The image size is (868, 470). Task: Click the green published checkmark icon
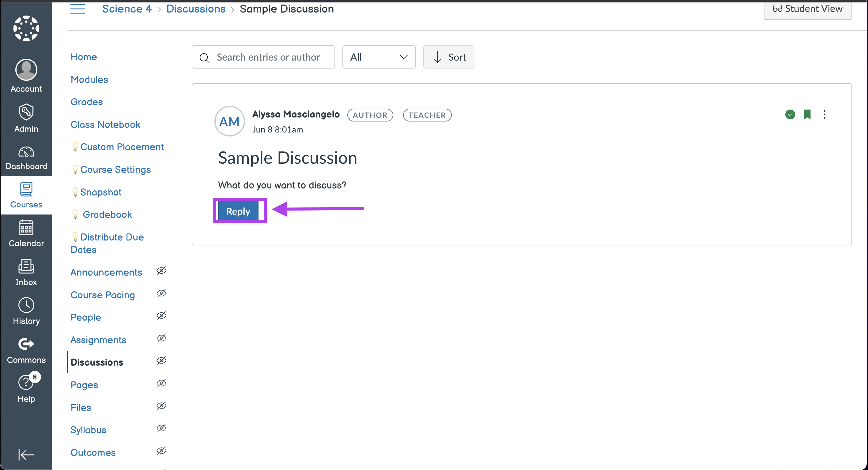790,114
